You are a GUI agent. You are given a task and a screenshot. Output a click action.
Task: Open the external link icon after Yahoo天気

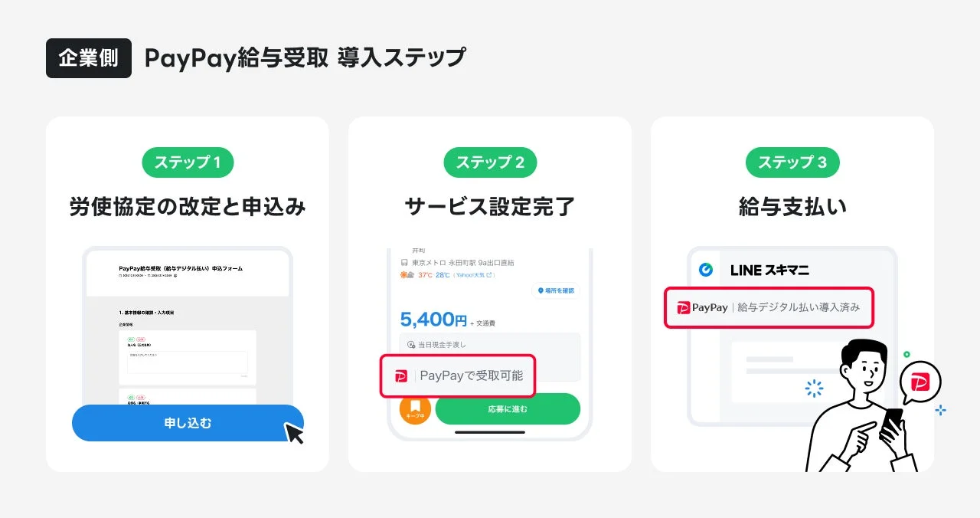click(490, 276)
